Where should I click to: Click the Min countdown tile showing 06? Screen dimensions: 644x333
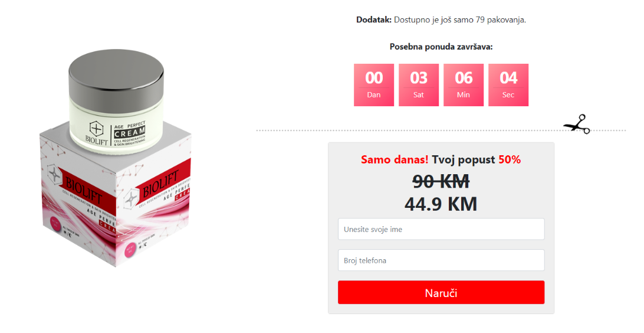(x=464, y=85)
